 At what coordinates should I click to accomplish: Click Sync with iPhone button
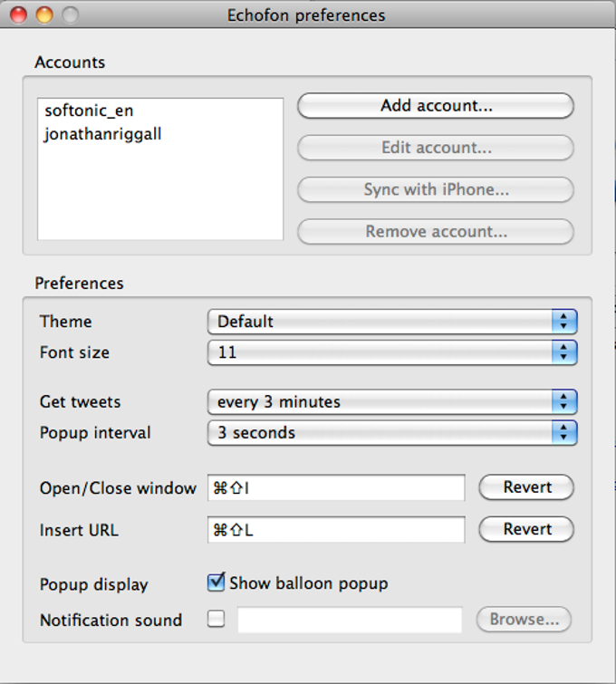(x=436, y=189)
